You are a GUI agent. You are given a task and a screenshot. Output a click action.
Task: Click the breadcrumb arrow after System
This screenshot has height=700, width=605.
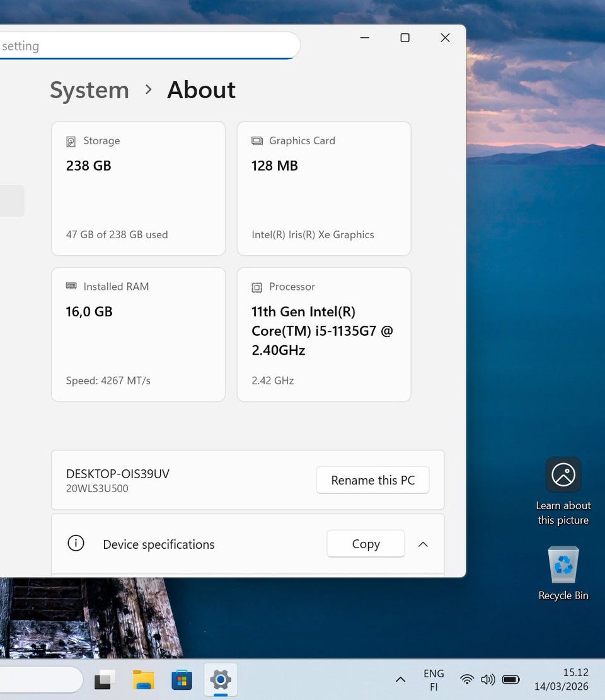pyautogui.click(x=149, y=89)
